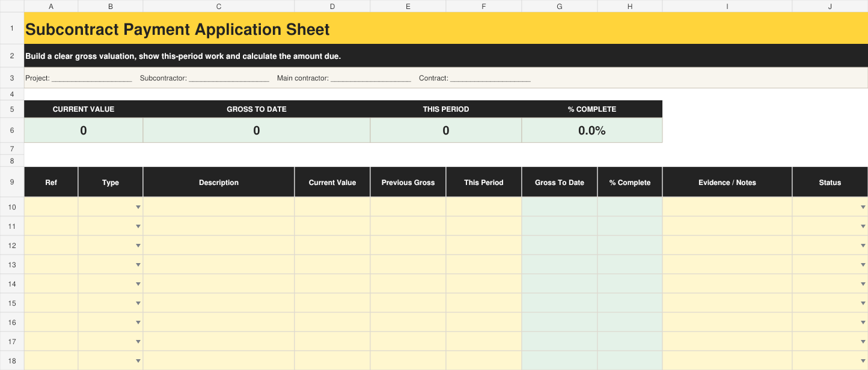Open the Type dropdown in row 10
This screenshot has height=370, width=868.
138,207
